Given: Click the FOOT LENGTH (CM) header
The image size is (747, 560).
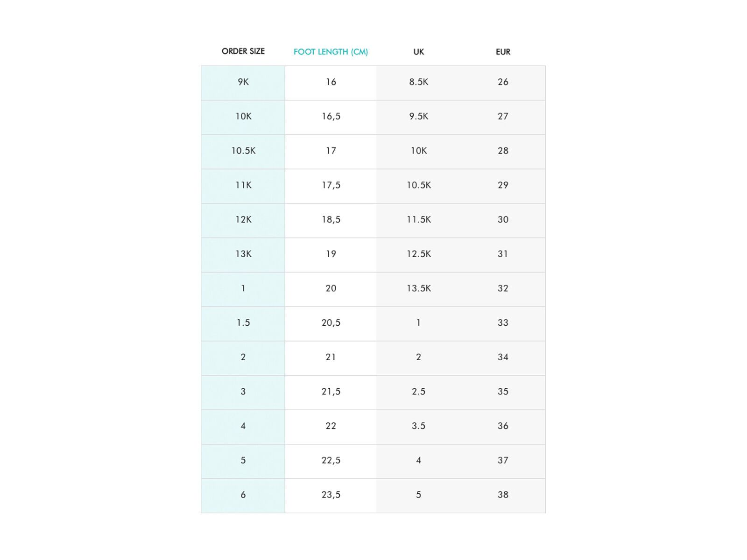Looking at the screenshot, I should tap(331, 52).
